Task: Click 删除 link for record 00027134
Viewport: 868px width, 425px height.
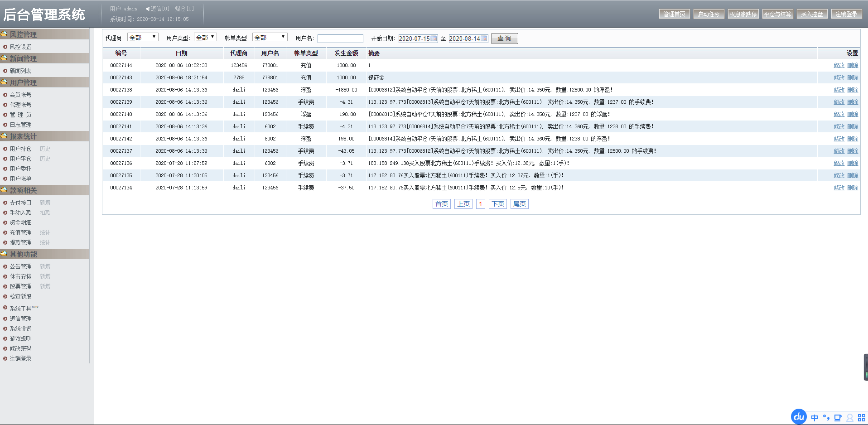Action: [x=853, y=188]
